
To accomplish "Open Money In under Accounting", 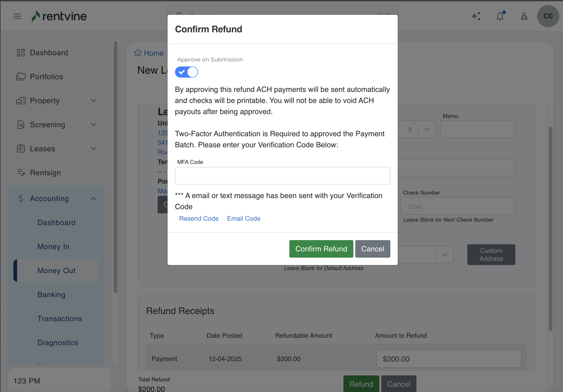I will (53, 247).
